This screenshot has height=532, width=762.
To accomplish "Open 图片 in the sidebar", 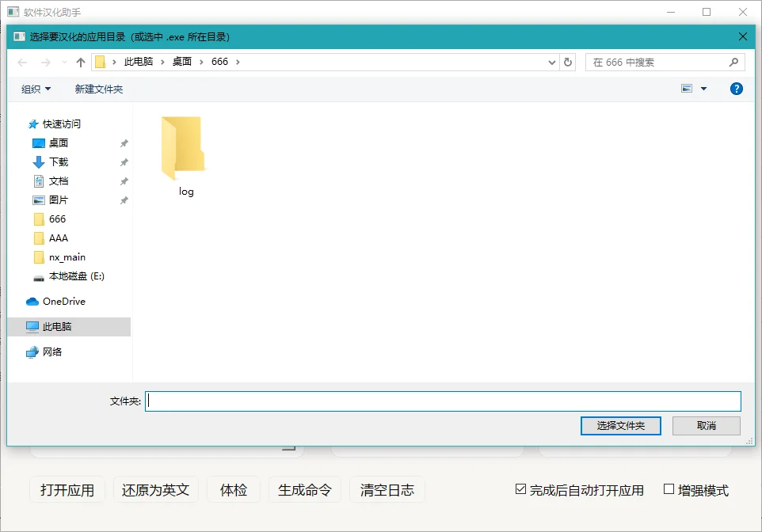I will (x=59, y=199).
